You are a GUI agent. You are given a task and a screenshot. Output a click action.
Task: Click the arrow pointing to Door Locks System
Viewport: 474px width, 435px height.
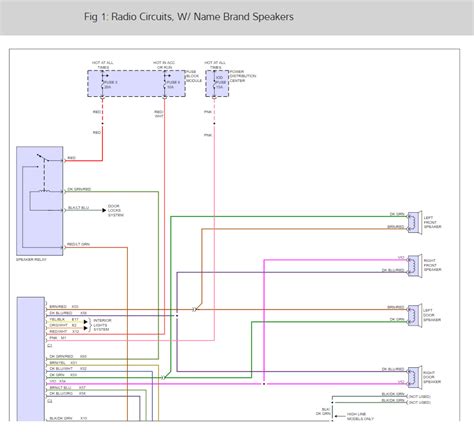coord(104,210)
